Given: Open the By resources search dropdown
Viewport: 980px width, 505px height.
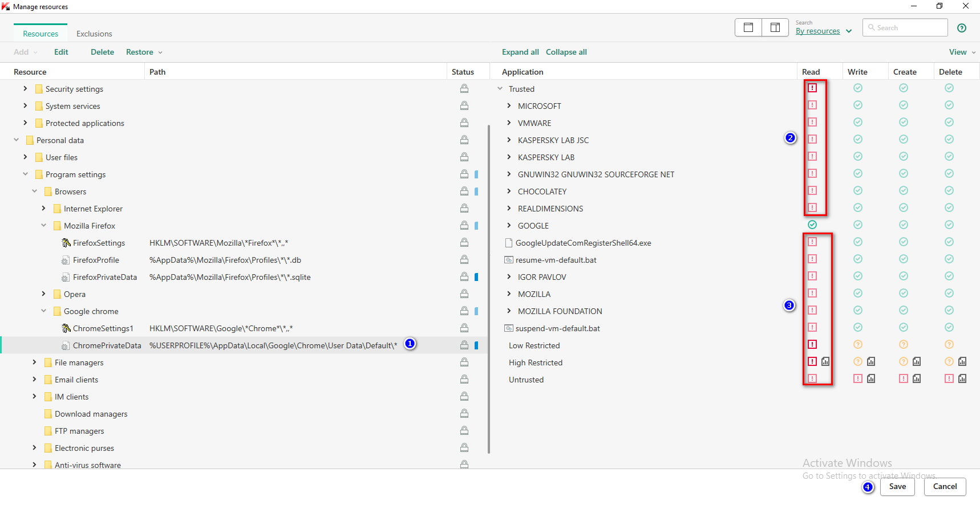Looking at the screenshot, I should pyautogui.click(x=824, y=31).
